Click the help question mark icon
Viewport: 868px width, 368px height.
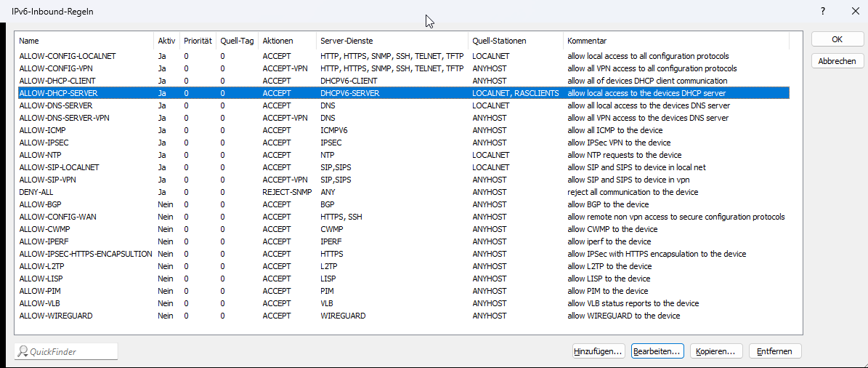click(823, 12)
